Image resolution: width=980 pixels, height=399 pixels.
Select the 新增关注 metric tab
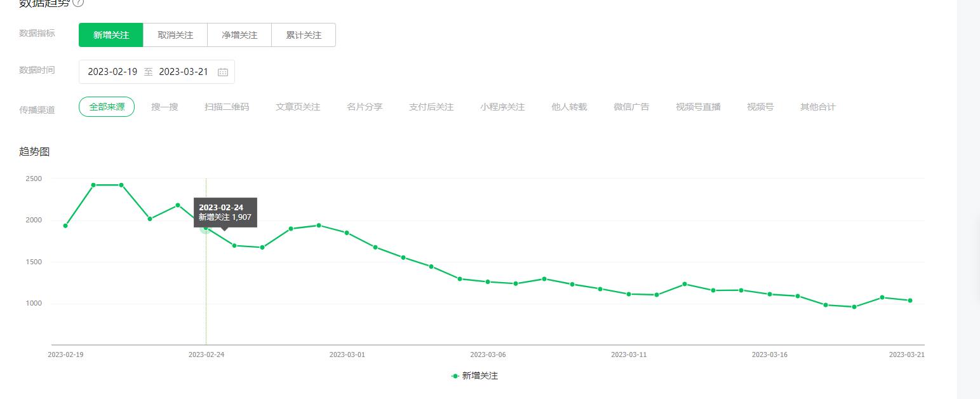point(111,35)
